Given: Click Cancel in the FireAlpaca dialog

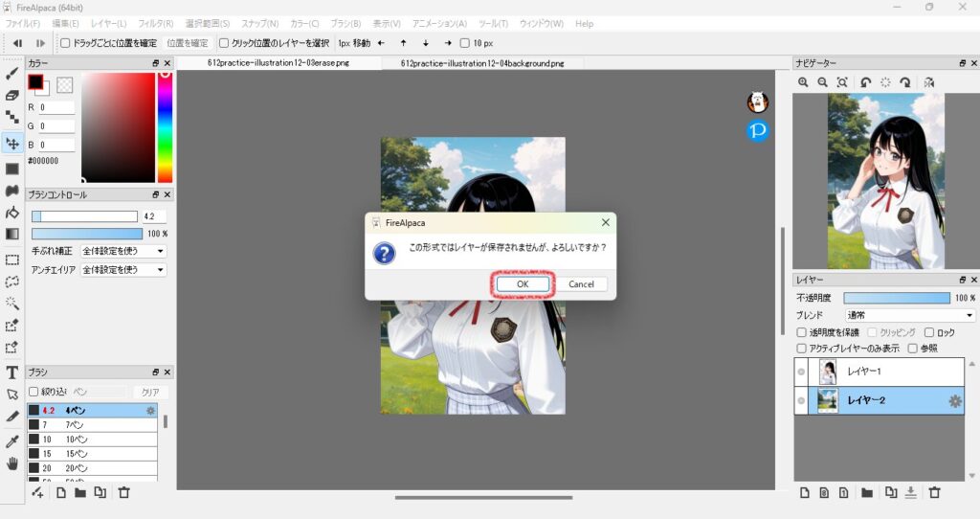Looking at the screenshot, I should [x=581, y=283].
